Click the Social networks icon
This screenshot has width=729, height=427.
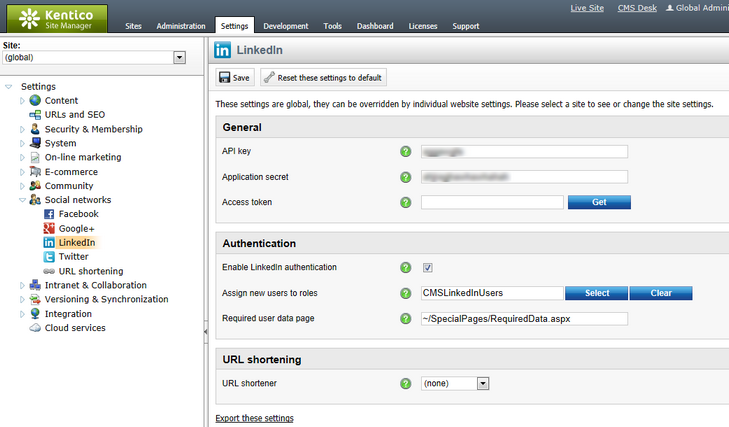[35, 200]
